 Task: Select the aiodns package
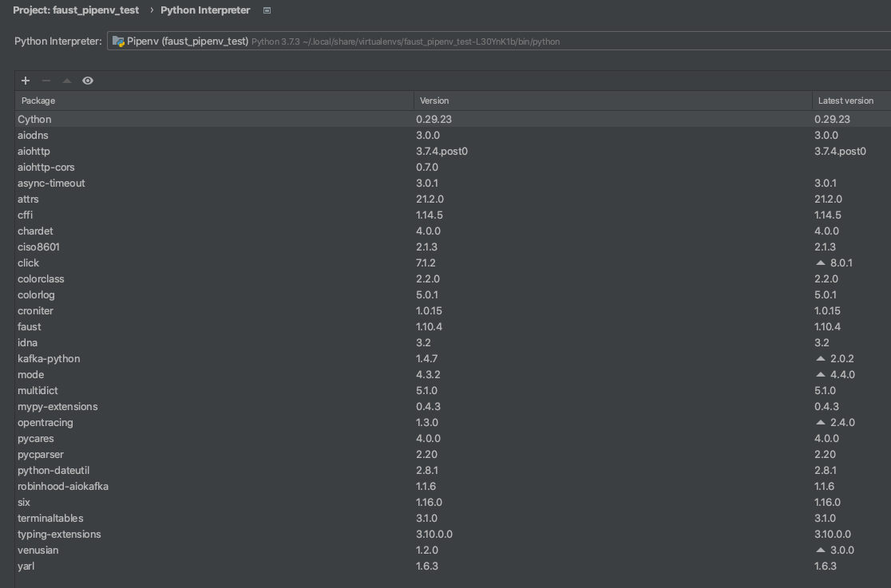(x=33, y=135)
